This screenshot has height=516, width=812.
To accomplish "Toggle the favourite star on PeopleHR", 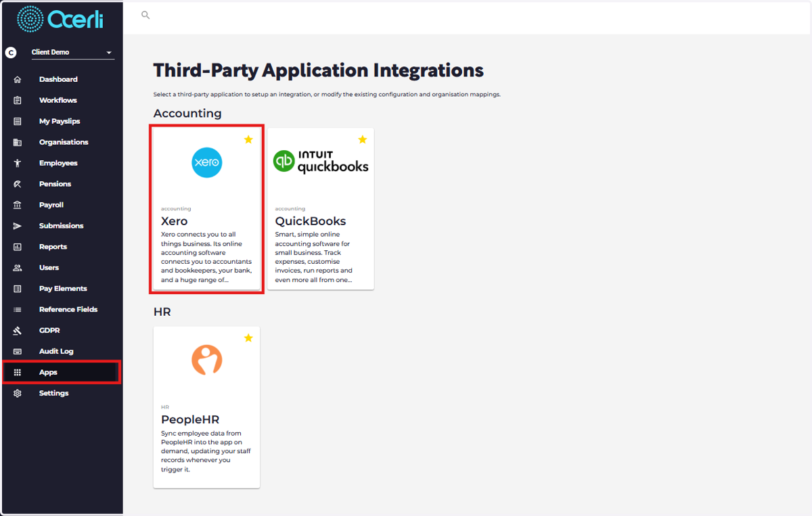I will click(248, 337).
